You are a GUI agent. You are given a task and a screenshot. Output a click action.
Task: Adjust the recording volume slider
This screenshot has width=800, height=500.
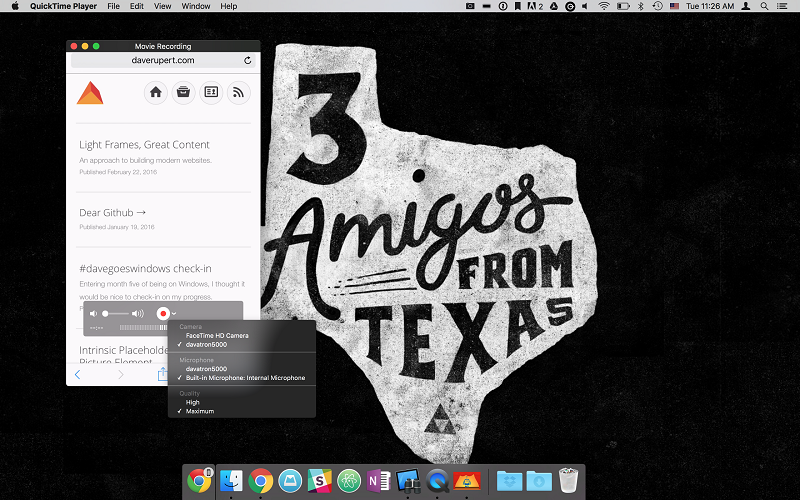[x=114, y=314]
